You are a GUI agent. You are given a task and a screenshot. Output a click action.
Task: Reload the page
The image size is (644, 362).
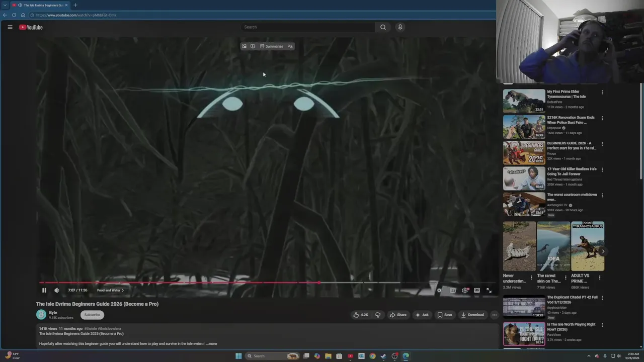coord(14,15)
